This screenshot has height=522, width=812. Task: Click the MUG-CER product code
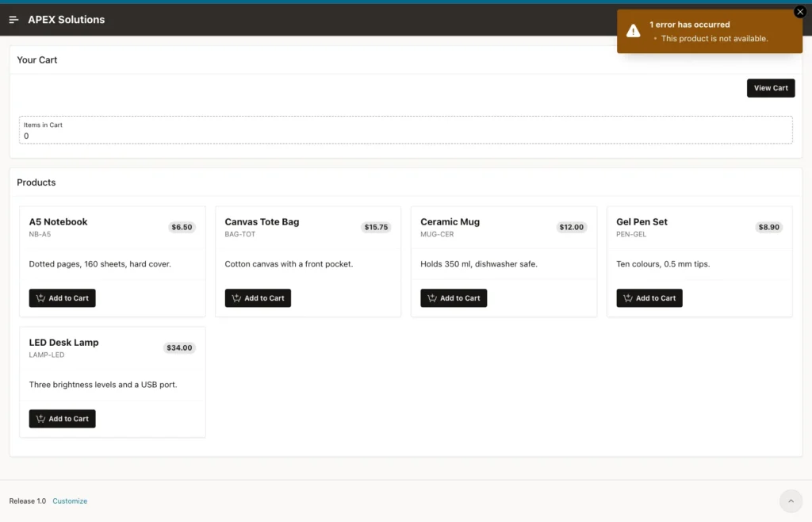437,234
